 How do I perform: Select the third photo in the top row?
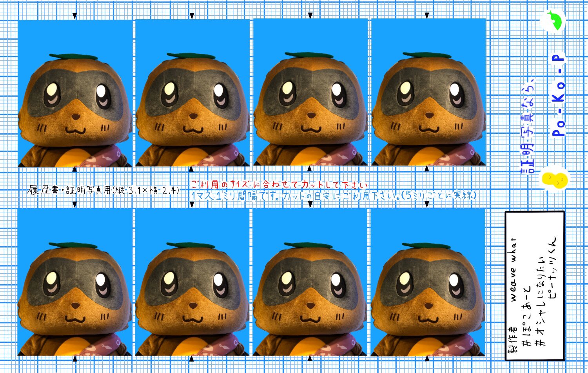pyautogui.click(x=310, y=93)
